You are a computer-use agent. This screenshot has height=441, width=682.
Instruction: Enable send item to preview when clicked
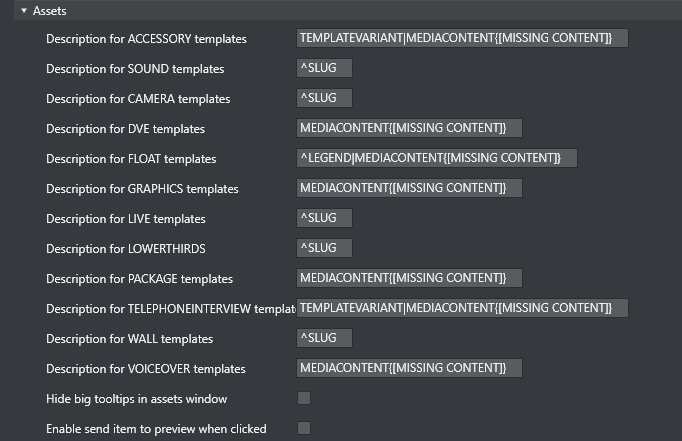click(x=304, y=428)
